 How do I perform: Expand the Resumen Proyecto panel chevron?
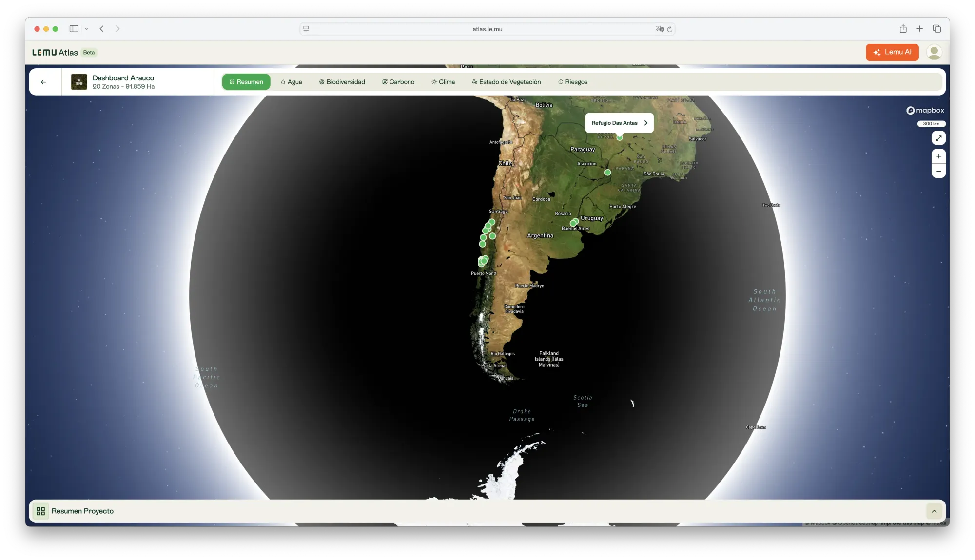(934, 511)
